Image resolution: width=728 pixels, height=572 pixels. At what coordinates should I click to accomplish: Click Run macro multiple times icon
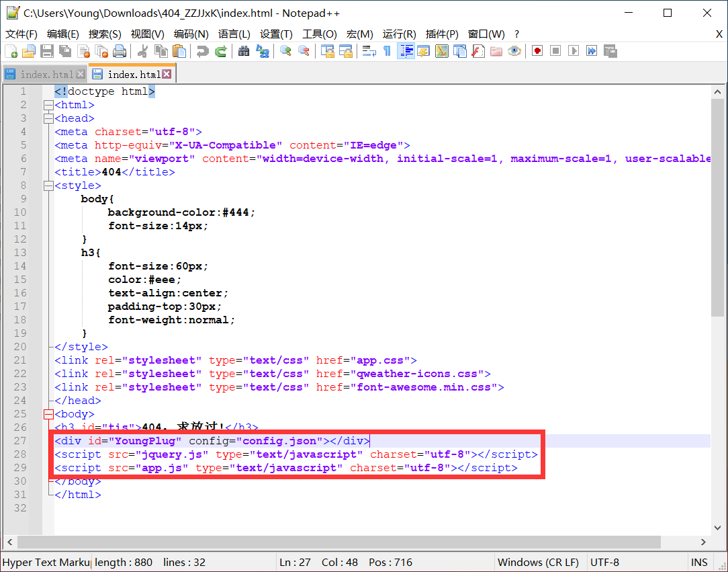pyautogui.click(x=592, y=51)
